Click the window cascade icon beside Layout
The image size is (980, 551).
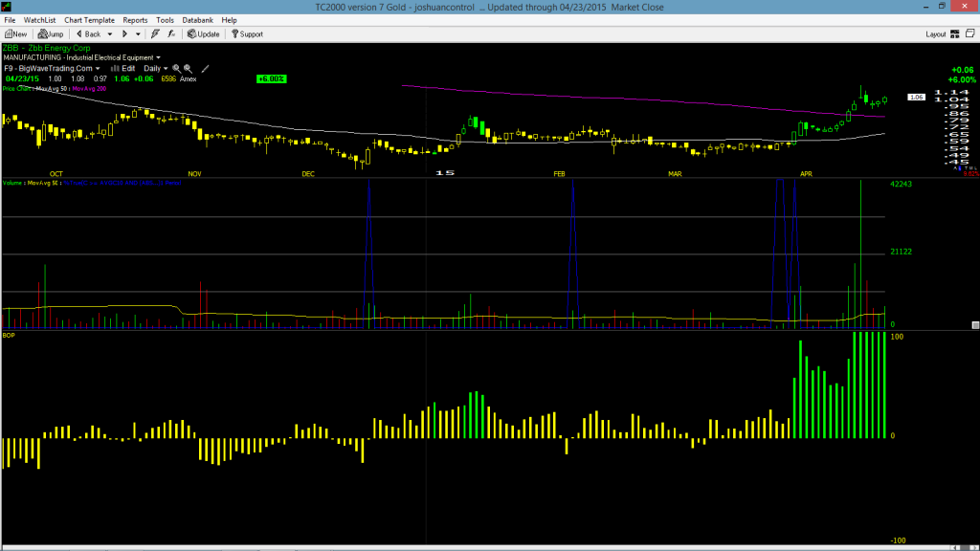(x=970, y=33)
